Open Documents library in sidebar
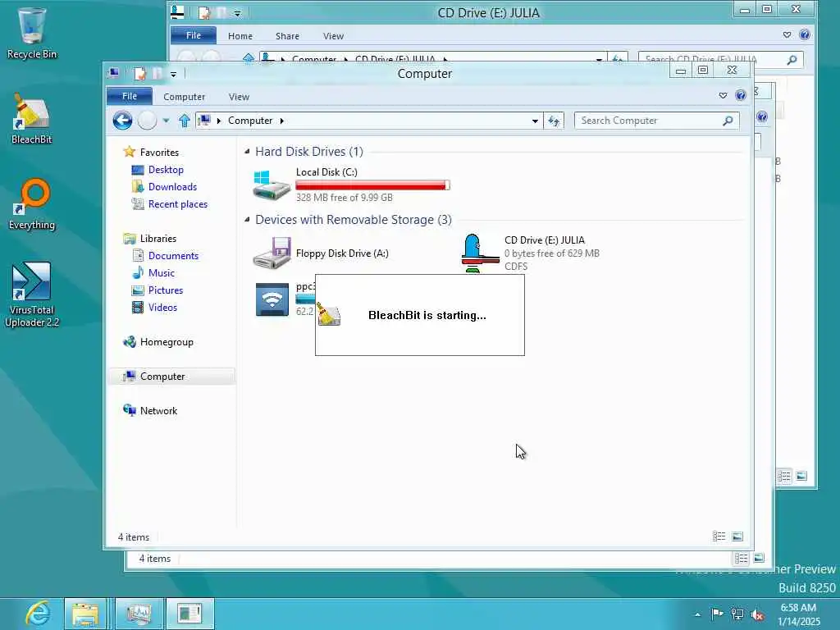This screenshot has height=630, width=840. click(x=173, y=256)
